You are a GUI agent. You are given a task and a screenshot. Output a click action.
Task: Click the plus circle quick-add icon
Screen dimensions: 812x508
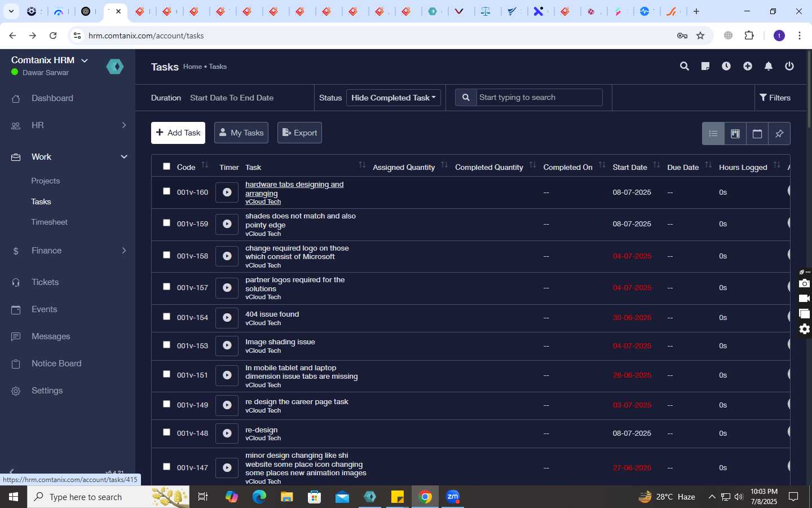(748, 67)
